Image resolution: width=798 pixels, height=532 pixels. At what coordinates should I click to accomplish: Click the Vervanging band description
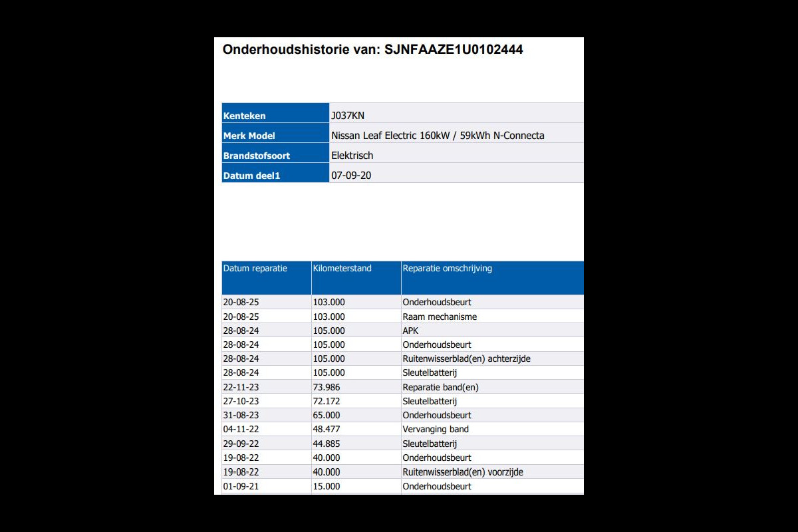(436, 430)
